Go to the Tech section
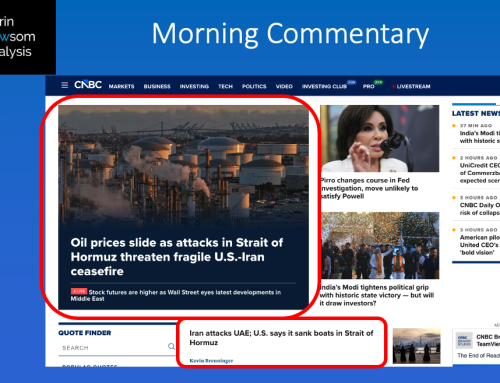This screenshot has width=500, height=383. tap(225, 86)
